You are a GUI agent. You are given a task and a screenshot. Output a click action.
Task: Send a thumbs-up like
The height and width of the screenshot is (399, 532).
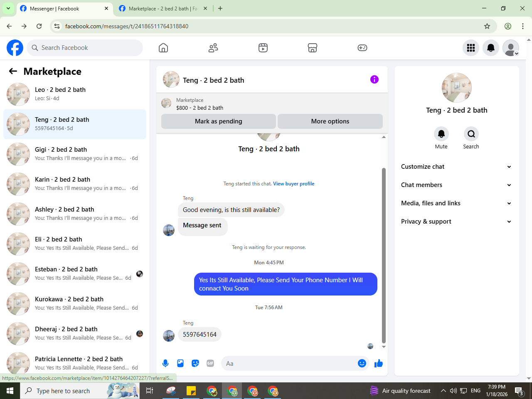tap(378, 363)
